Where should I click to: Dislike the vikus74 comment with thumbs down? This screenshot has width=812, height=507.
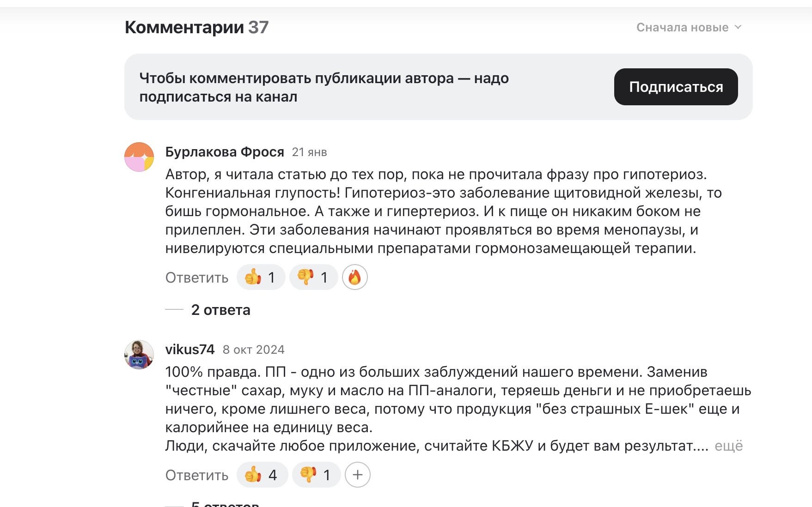(x=316, y=475)
